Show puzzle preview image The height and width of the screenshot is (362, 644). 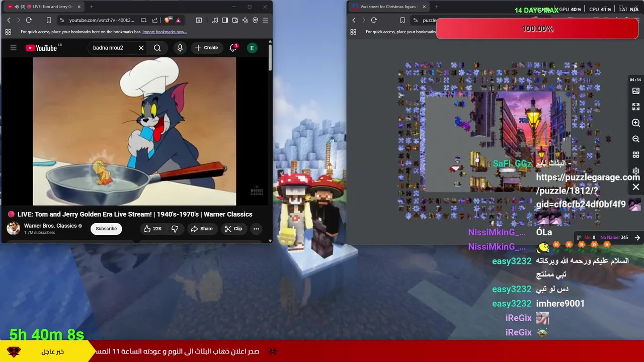click(x=636, y=91)
